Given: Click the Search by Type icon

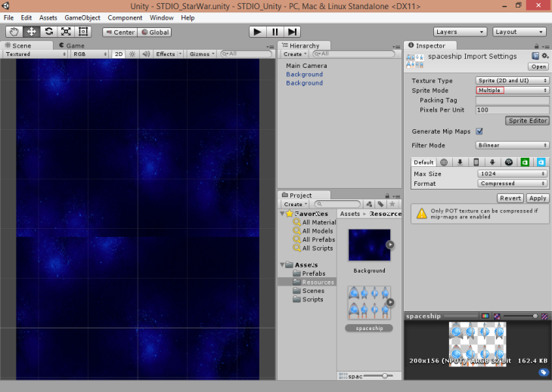Looking at the screenshot, I should click(x=369, y=204).
